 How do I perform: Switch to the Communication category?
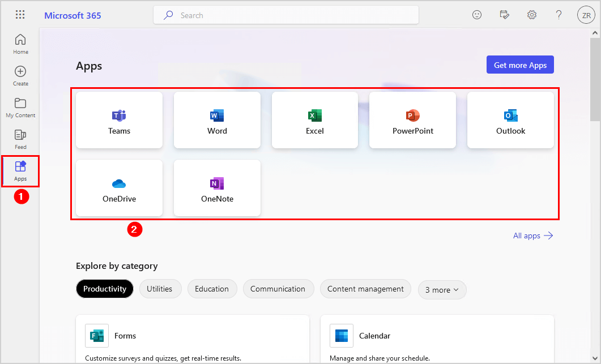pos(278,289)
